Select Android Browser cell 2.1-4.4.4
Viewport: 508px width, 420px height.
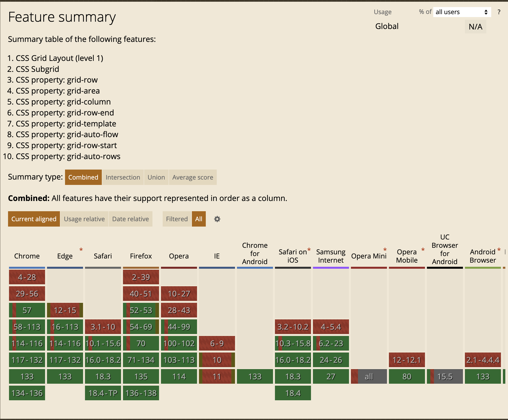click(483, 360)
